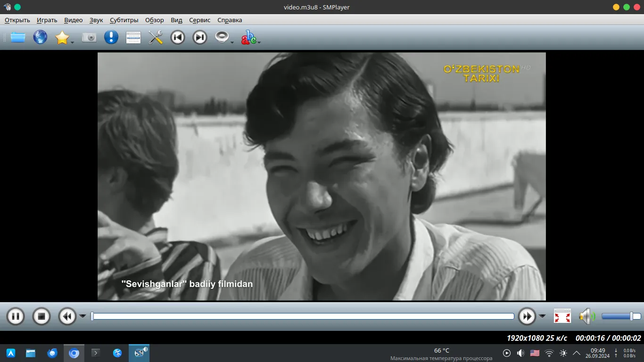
Task: Click the 66 °C CPU temperature widget
Action: pyautogui.click(x=441, y=354)
